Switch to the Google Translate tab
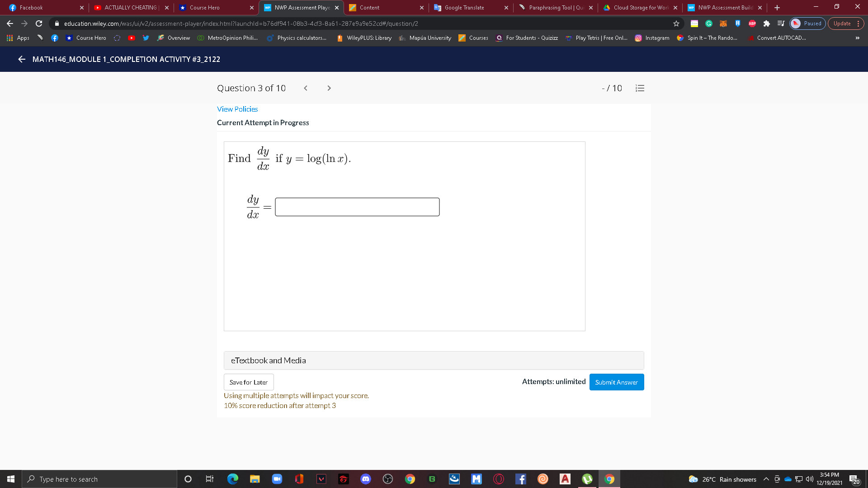 [x=464, y=8]
